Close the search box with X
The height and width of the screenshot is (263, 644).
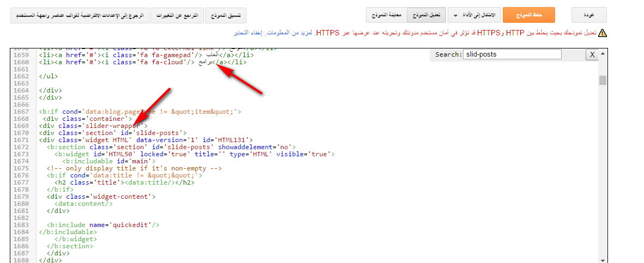(591, 54)
